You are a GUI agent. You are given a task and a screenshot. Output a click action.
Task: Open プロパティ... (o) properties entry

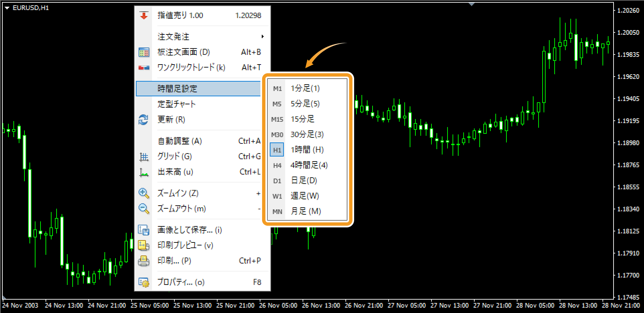(x=203, y=282)
